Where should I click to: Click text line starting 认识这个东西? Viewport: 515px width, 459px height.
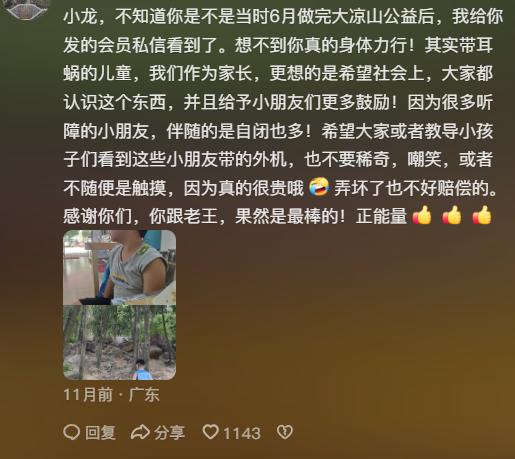[278, 102]
